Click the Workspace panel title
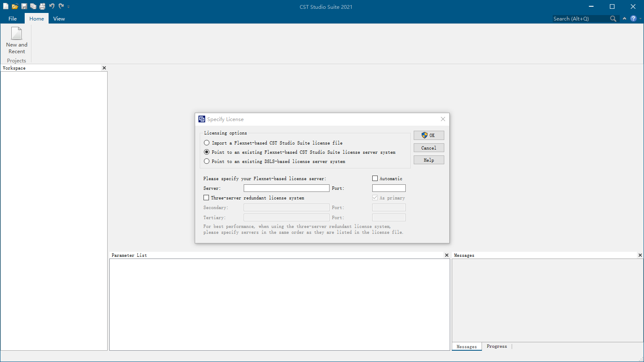The height and width of the screenshot is (362, 644). click(14, 68)
